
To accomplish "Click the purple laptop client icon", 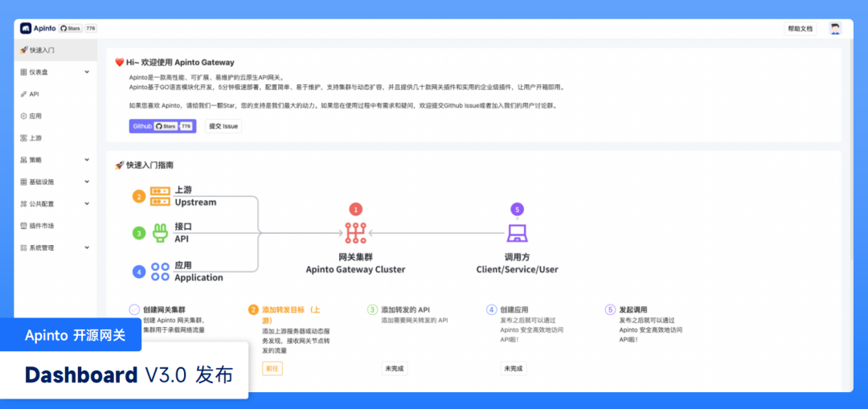I will pyautogui.click(x=517, y=232).
